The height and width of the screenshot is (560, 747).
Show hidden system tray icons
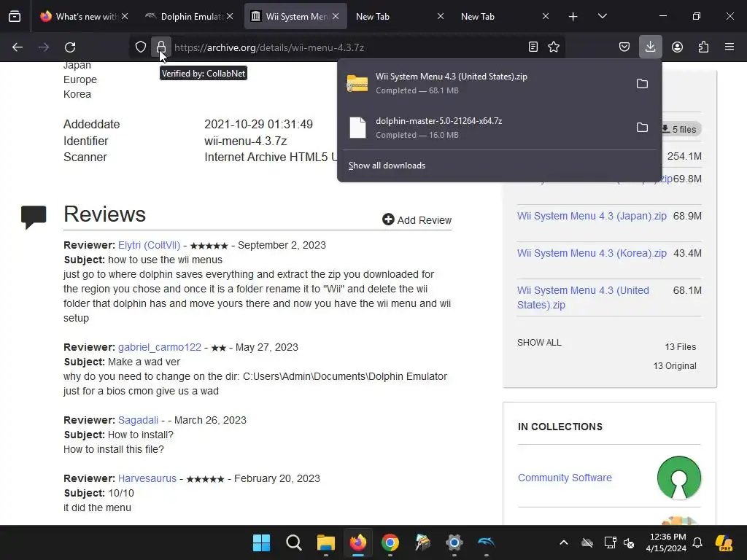[564, 542]
